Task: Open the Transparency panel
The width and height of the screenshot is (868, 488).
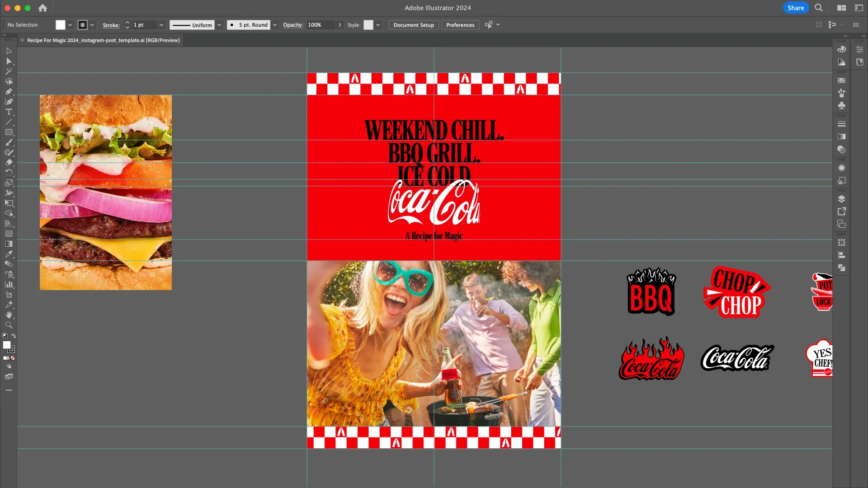Action: 841,150
